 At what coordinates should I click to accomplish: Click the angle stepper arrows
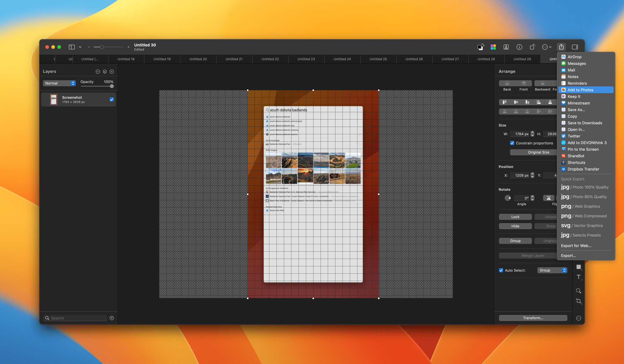[x=532, y=198]
